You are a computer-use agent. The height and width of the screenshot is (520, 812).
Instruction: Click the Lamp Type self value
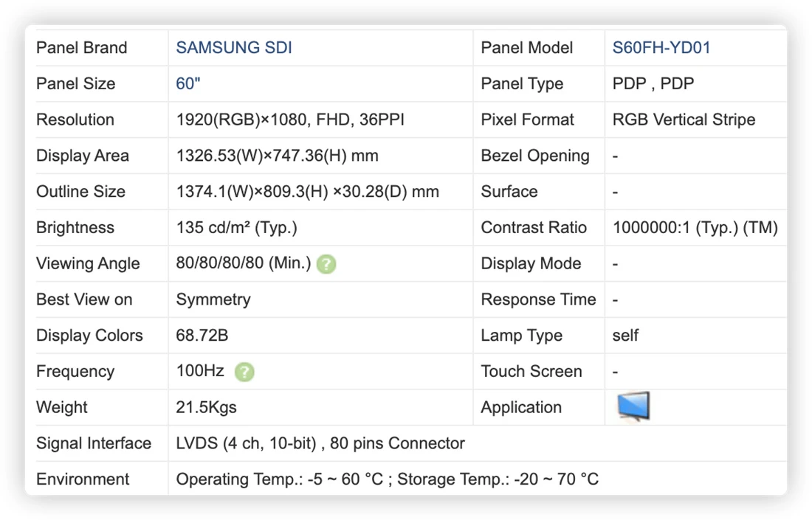(625, 336)
